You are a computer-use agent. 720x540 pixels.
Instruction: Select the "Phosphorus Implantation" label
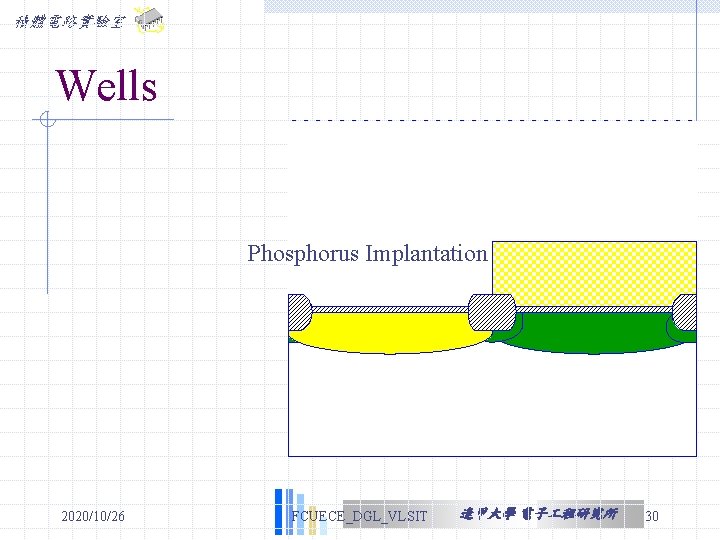coord(367,254)
